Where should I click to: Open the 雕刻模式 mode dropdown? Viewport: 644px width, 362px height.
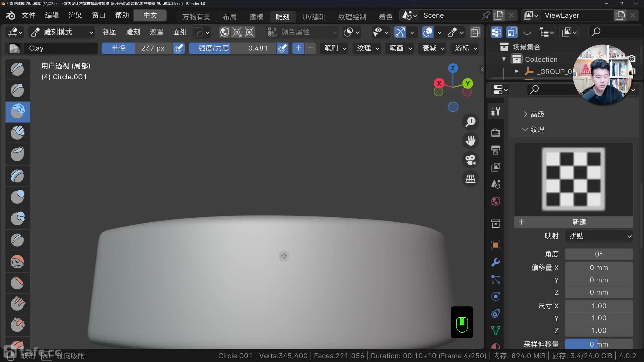coord(61,32)
